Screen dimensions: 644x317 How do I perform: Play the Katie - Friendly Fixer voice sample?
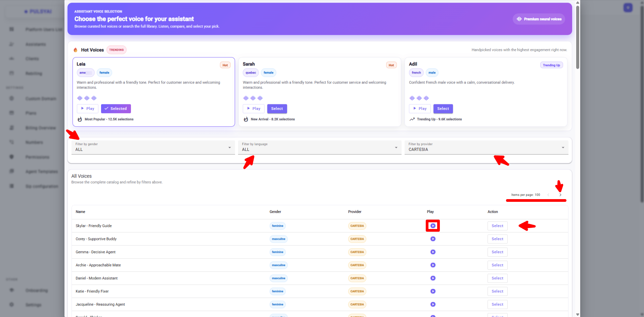click(433, 291)
